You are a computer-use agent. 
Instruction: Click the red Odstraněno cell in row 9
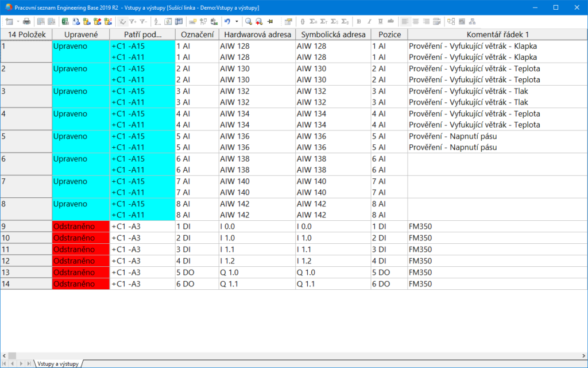(x=80, y=227)
